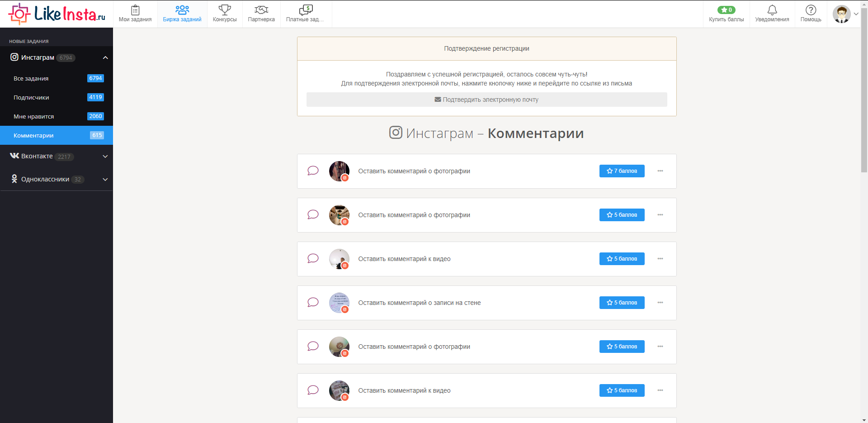Click 5 баллов button on second task
868x423 pixels.
tap(622, 215)
